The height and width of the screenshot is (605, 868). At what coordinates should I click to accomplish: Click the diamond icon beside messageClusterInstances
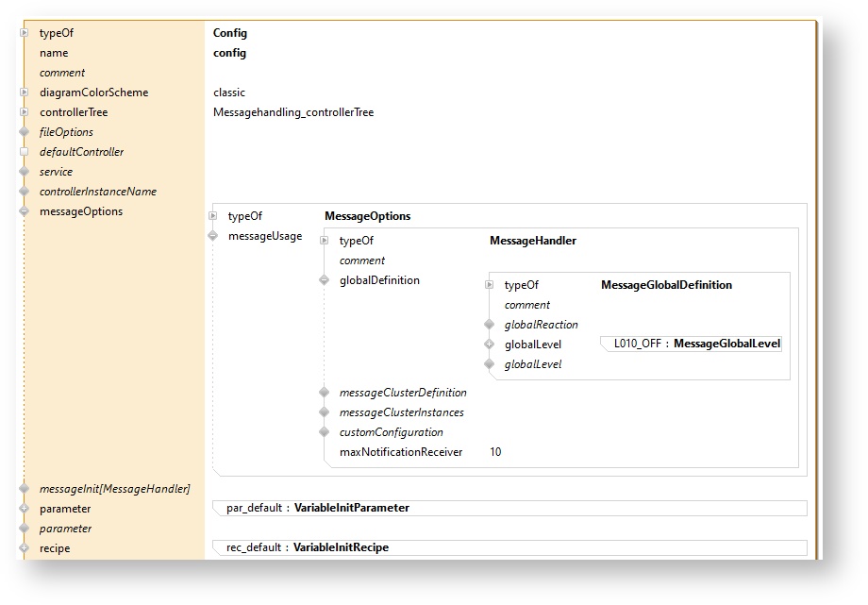click(x=324, y=412)
